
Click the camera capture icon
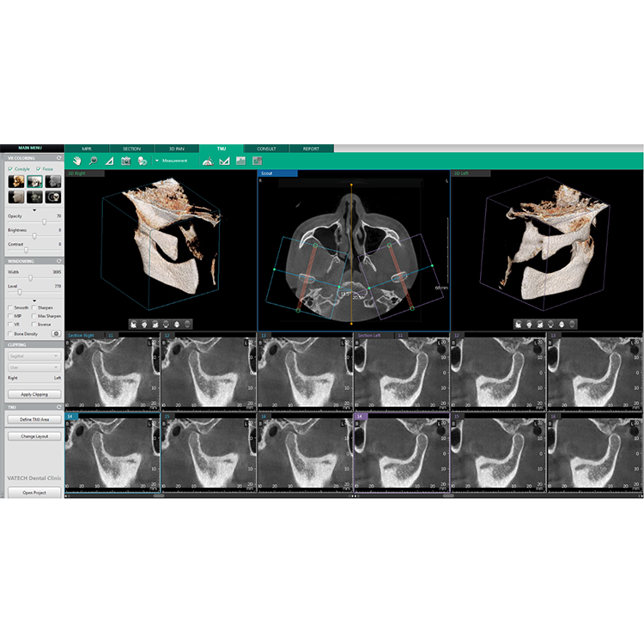click(125, 161)
